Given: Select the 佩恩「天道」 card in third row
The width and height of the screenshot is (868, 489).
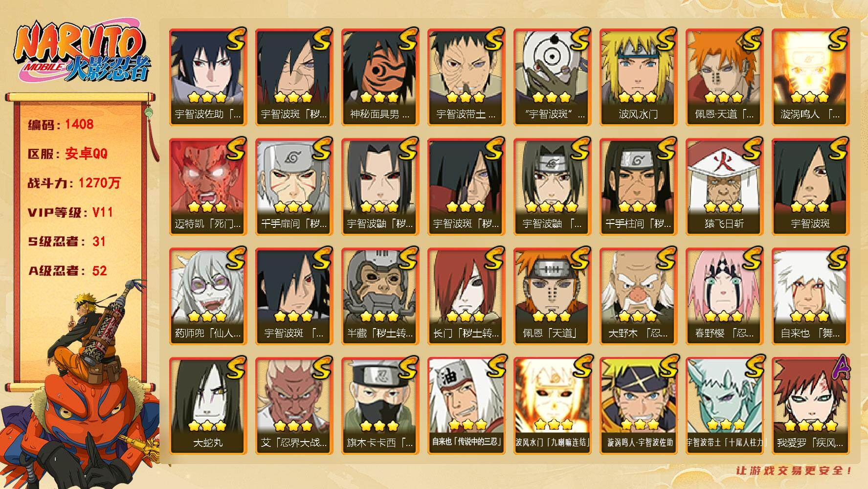Looking at the screenshot, I should [552, 296].
